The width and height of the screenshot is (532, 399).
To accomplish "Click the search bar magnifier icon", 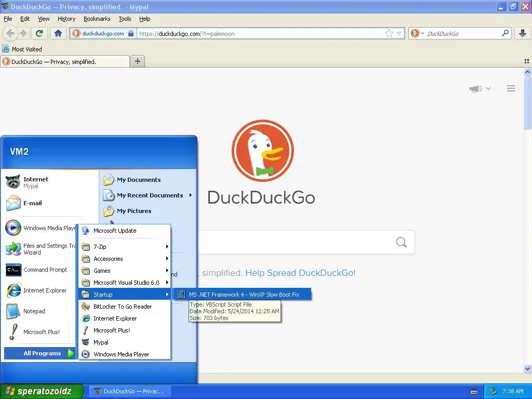I will (505, 33).
